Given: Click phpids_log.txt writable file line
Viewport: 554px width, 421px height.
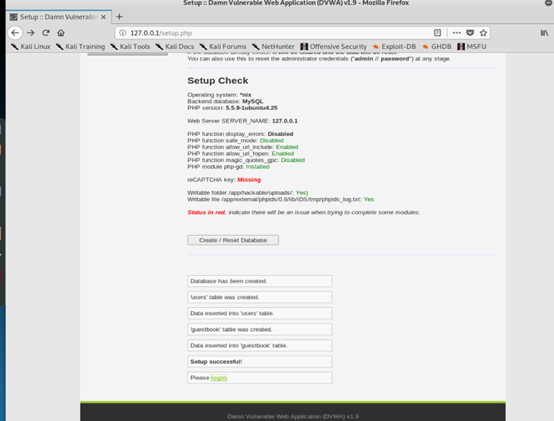Looking at the screenshot, I should pyautogui.click(x=281, y=200).
